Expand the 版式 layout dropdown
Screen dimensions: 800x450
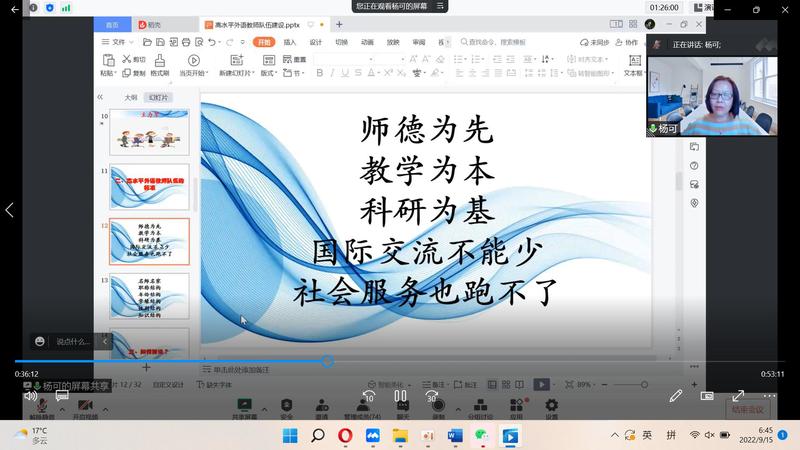coord(268,73)
